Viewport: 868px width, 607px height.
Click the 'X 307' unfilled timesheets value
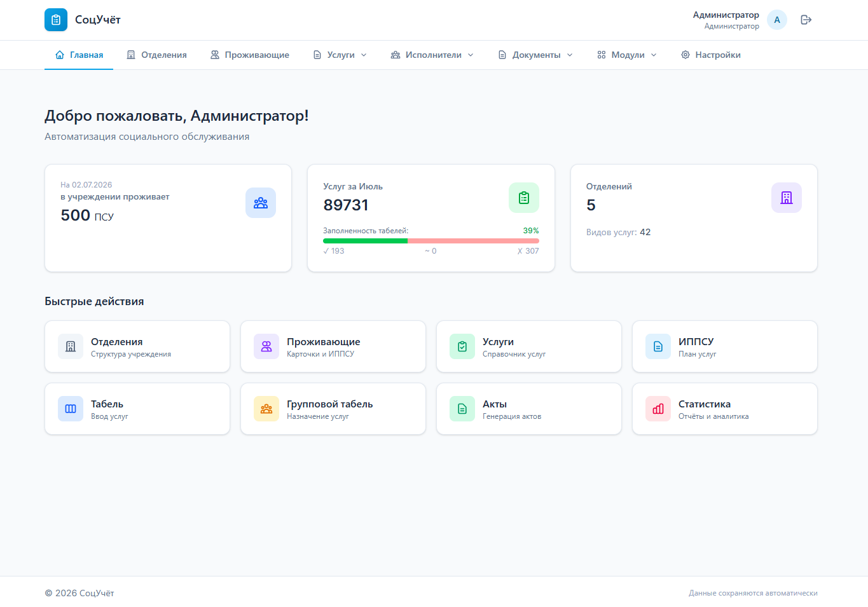[528, 251]
